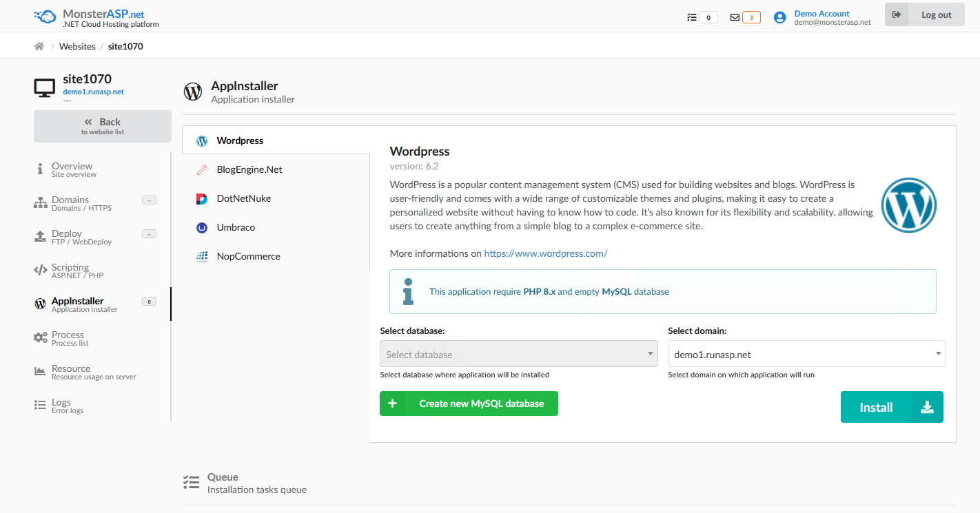Select the NopCommerce application tab
This screenshot has width=980, height=513.
(276, 256)
